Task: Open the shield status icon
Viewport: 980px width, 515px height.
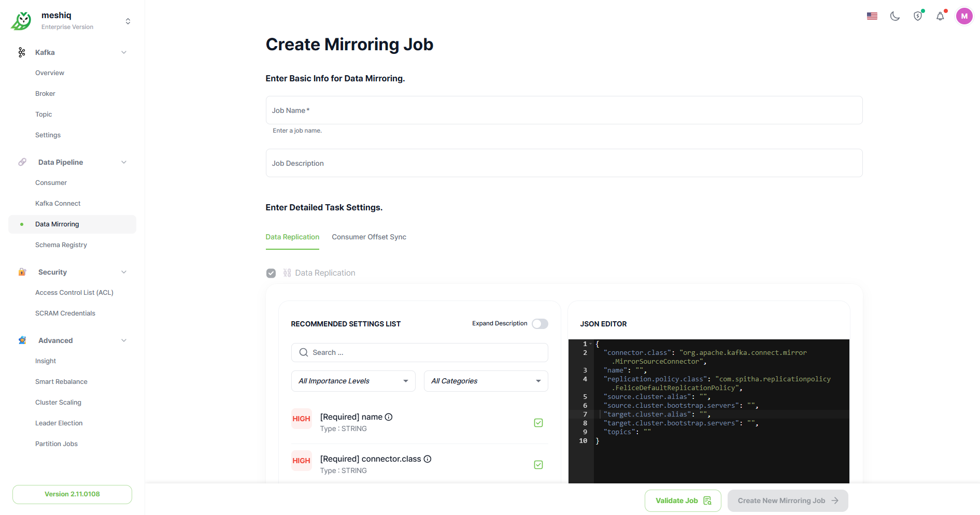Action: click(917, 16)
